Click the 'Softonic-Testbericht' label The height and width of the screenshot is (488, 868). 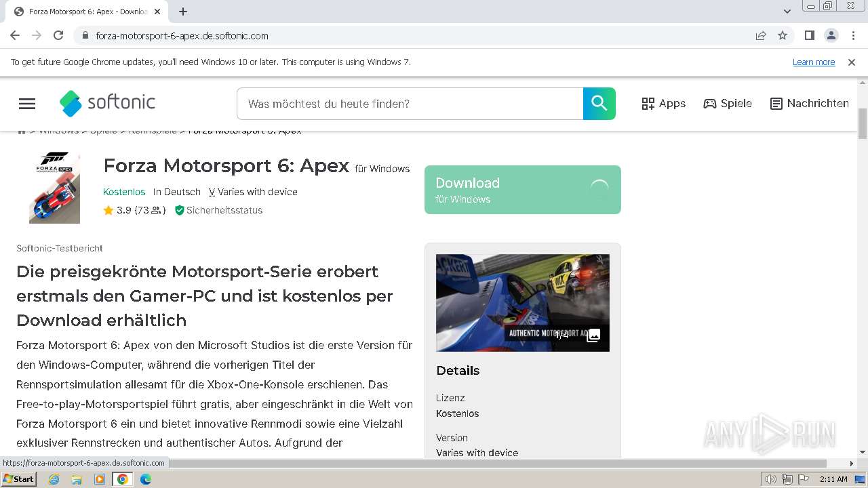[x=60, y=249]
